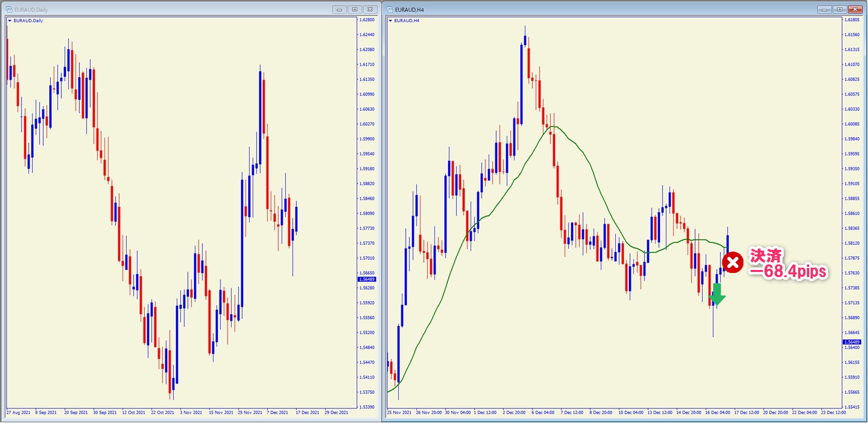The width and height of the screenshot is (868, 423).
Task: Click the 29 Dec 2021 date on Daily timeline
Action: pyautogui.click(x=337, y=412)
